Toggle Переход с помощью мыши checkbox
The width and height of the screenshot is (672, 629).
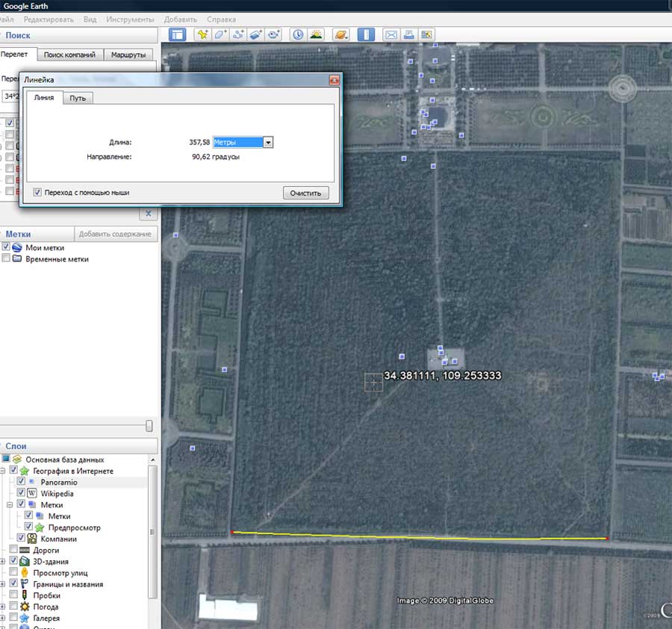tap(37, 193)
